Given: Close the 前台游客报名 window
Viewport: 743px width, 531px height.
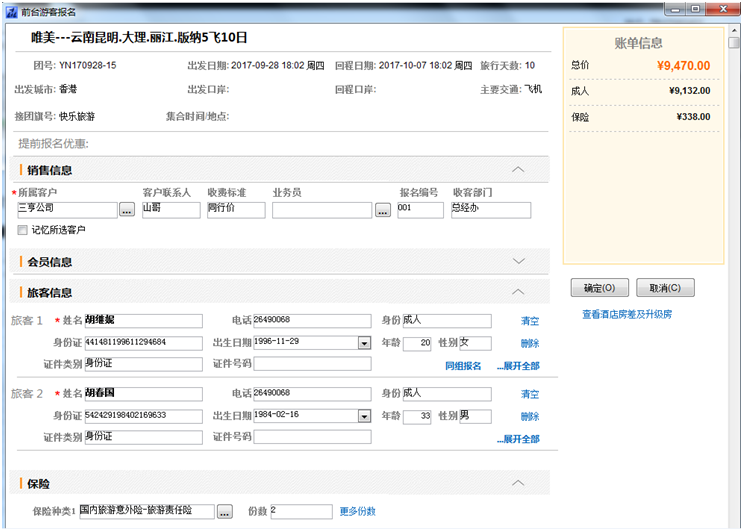Looking at the screenshot, I should [x=723, y=9].
